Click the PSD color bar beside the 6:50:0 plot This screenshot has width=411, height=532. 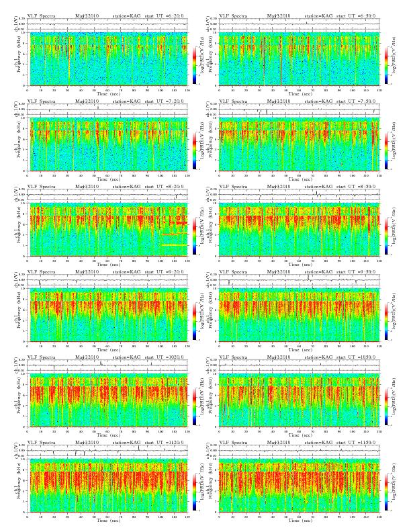click(387, 65)
